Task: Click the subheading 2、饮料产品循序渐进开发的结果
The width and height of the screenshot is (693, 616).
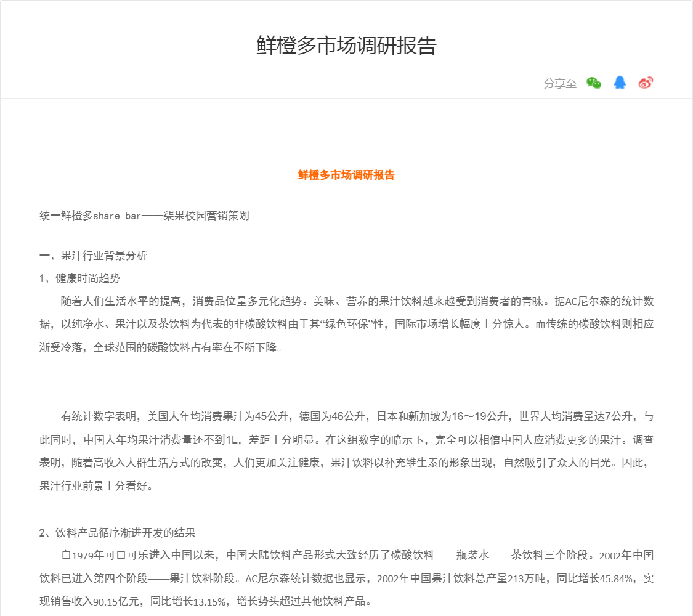Action: tap(117, 532)
